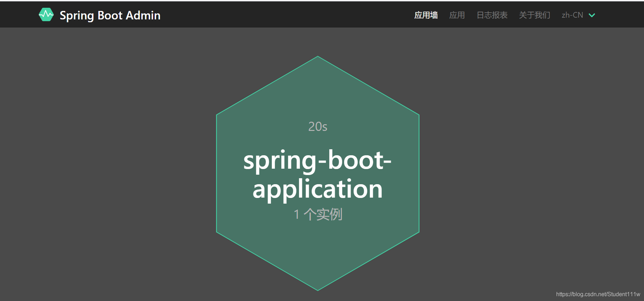Click the 1 个实例 instance count
The height and width of the screenshot is (301, 644).
pyautogui.click(x=318, y=214)
